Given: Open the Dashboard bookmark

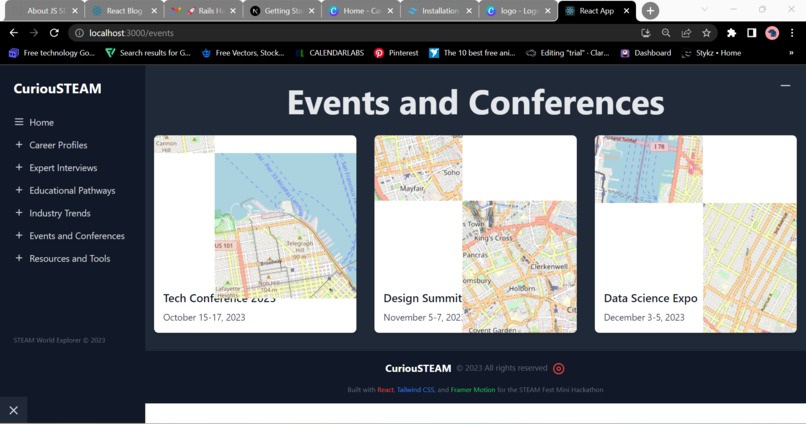Looking at the screenshot, I should pos(646,53).
